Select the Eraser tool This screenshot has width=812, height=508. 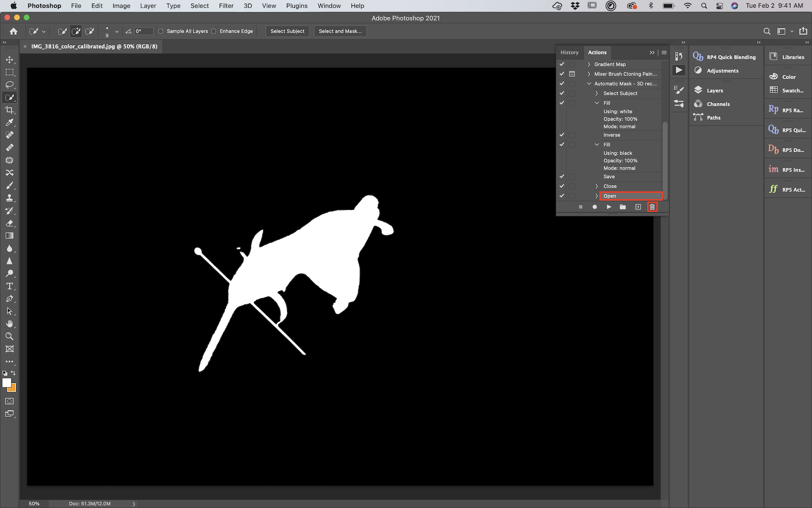9,224
